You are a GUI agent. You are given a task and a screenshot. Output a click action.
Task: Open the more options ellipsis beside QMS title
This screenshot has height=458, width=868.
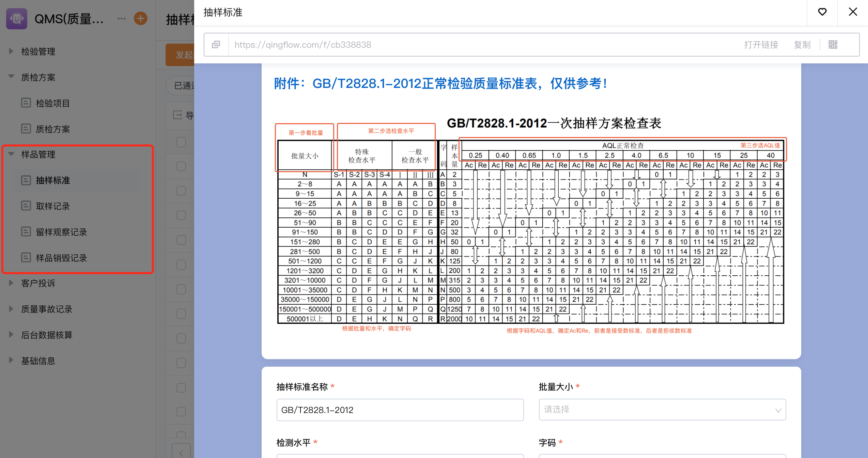122,19
